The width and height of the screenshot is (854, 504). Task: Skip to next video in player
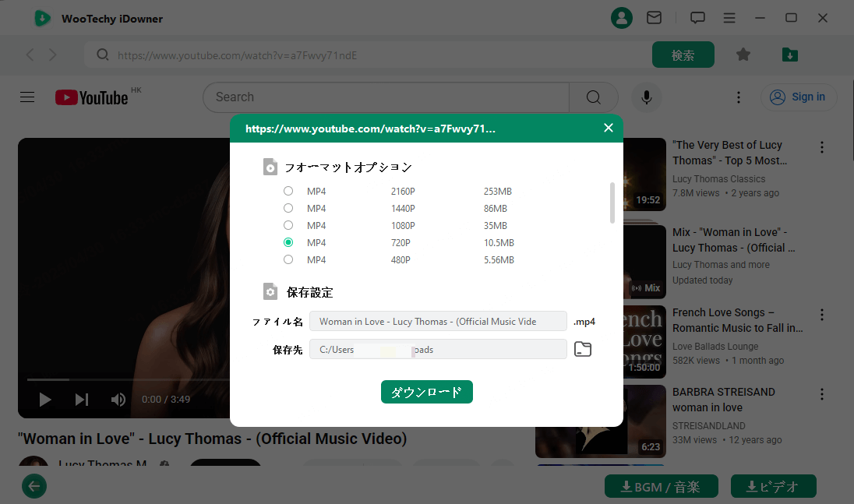click(x=82, y=400)
